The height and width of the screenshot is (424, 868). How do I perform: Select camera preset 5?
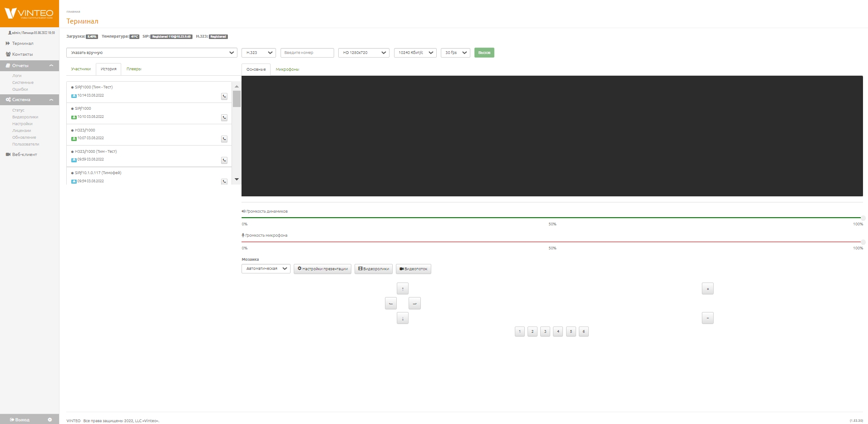click(x=571, y=331)
